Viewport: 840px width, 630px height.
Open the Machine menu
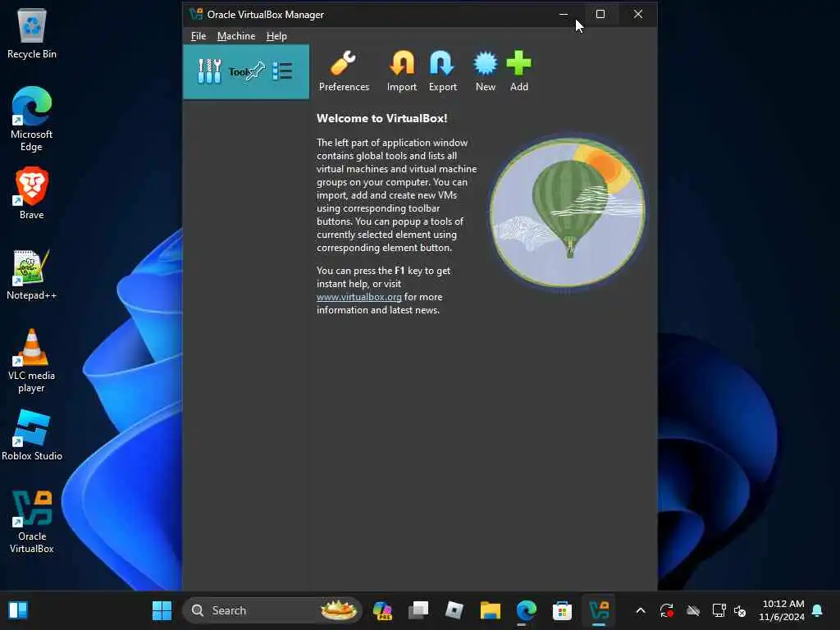pyautogui.click(x=236, y=36)
